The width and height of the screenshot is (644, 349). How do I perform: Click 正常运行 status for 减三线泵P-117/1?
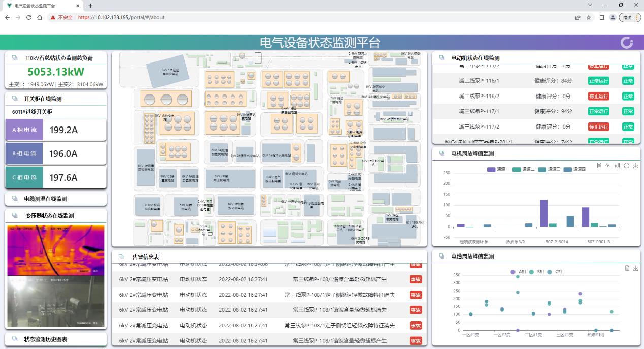point(598,111)
